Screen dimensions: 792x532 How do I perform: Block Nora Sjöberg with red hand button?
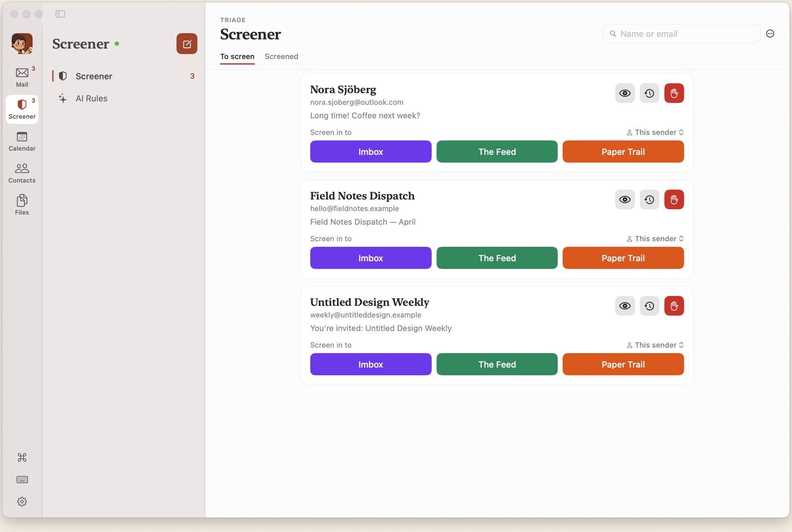point(674,93)
